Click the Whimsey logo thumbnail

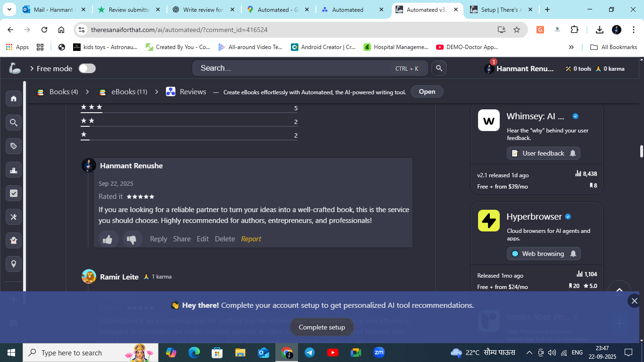pyautogui.click(x=489, y=120)
